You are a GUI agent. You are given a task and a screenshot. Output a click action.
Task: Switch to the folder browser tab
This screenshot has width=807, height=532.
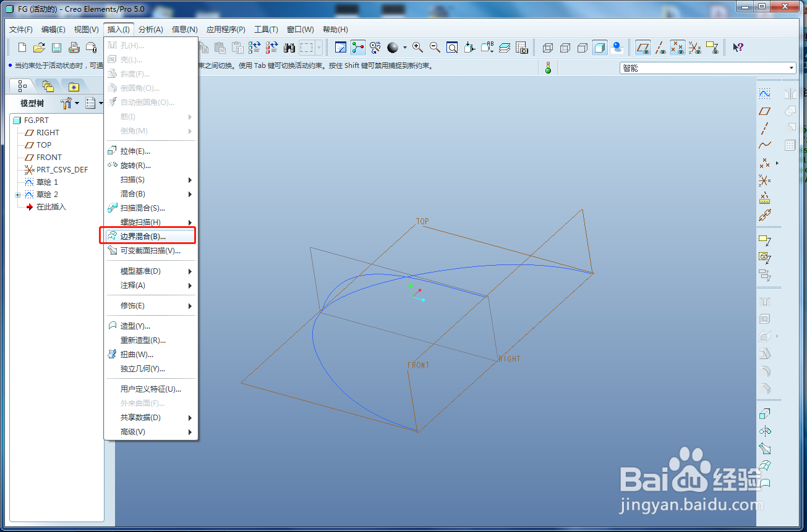[48, 86]
